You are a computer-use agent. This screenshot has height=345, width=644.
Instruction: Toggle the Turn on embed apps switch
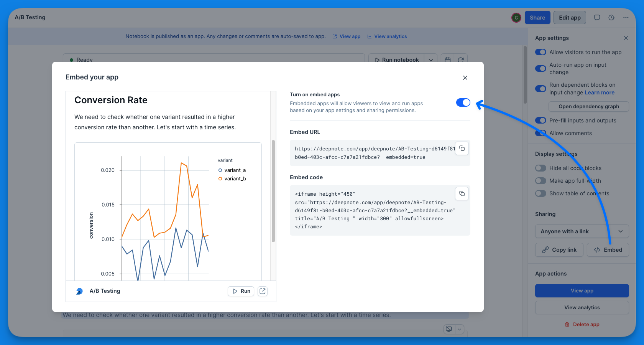(x=463, y=102)
